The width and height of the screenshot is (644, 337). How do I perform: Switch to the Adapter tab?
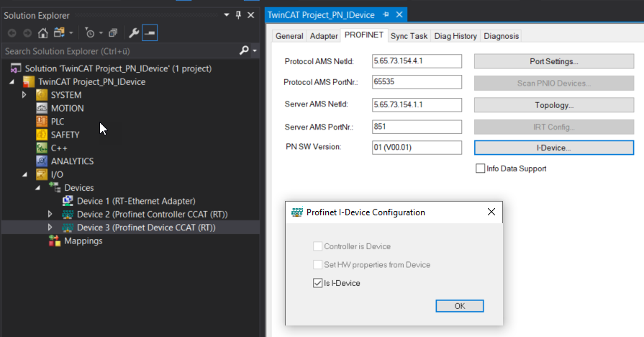pos(324,36)
